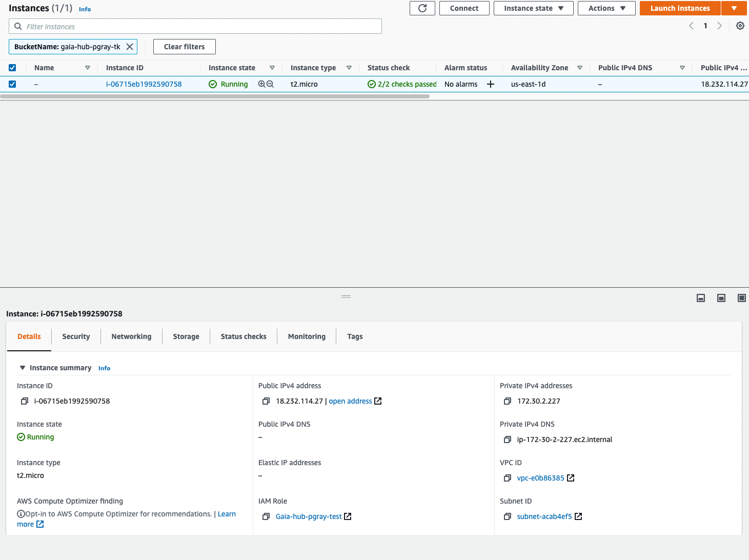Open external link icon beside vpc-e0b86385
The height and width of the screenshot is (560, 749).
(571, 477)
